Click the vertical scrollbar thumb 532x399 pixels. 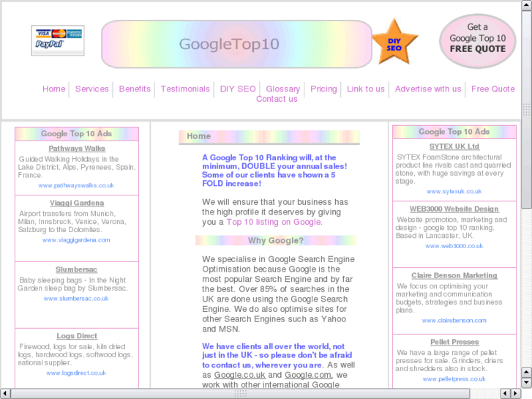coord(526,110)
